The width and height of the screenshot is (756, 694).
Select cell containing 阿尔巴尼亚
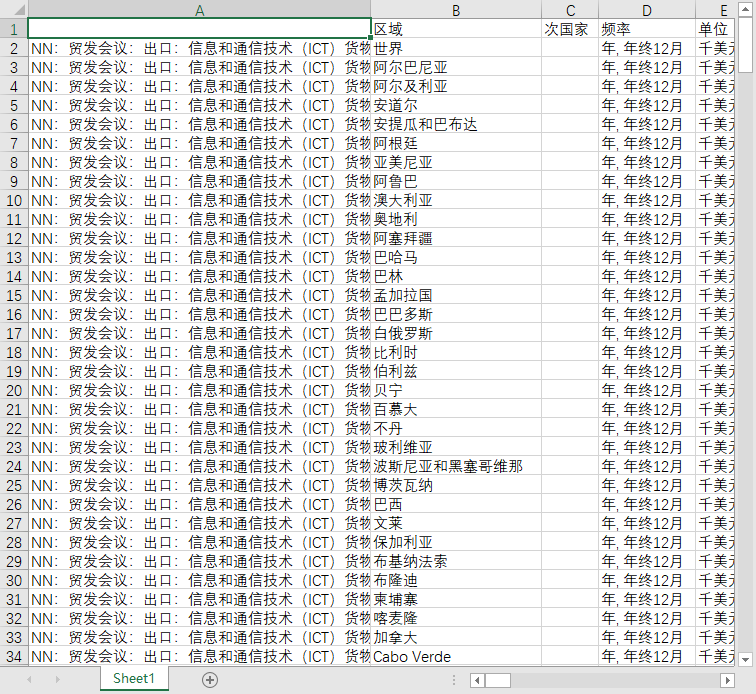point(456,67)
